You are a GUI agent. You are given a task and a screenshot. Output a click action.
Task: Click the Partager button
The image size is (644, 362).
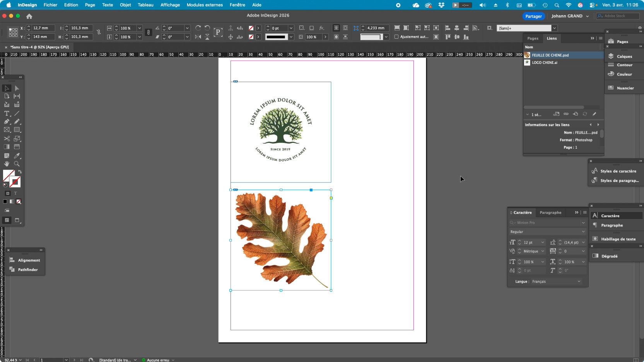click(533, 16)
